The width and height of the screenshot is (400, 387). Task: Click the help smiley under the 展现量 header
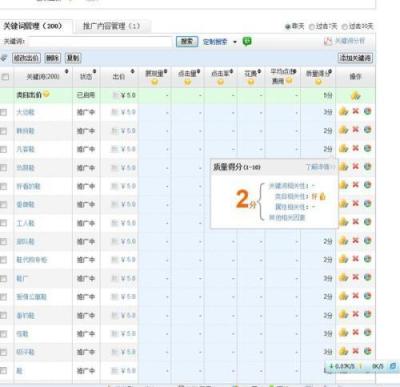[154, 82]
